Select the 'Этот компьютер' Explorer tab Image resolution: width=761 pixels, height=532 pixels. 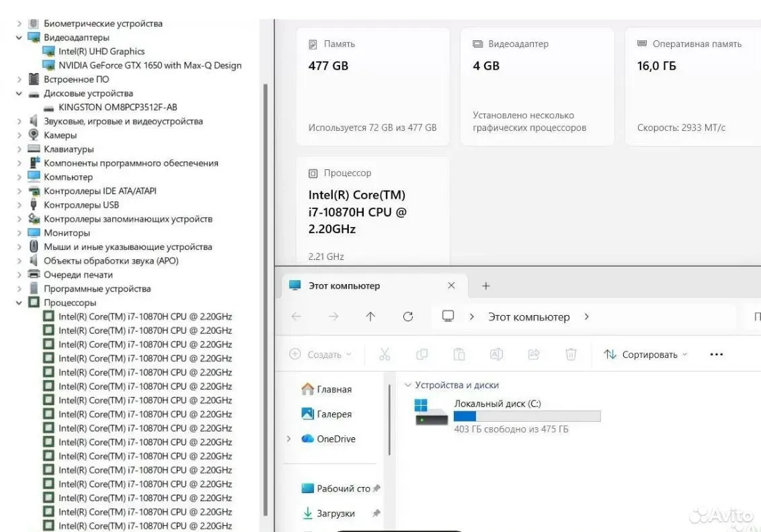[x=374, y=285]
